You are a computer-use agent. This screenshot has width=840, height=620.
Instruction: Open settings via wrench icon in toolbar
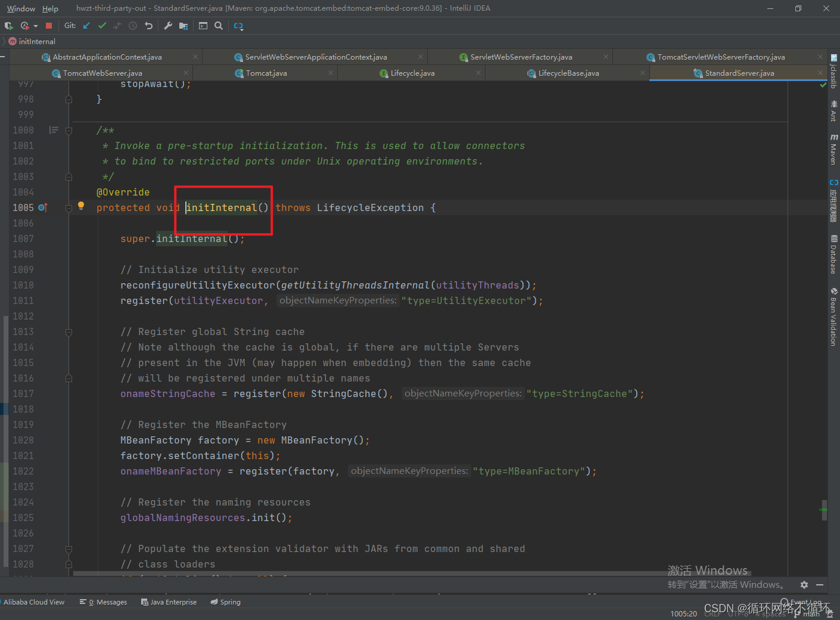[x=169, y=26]
